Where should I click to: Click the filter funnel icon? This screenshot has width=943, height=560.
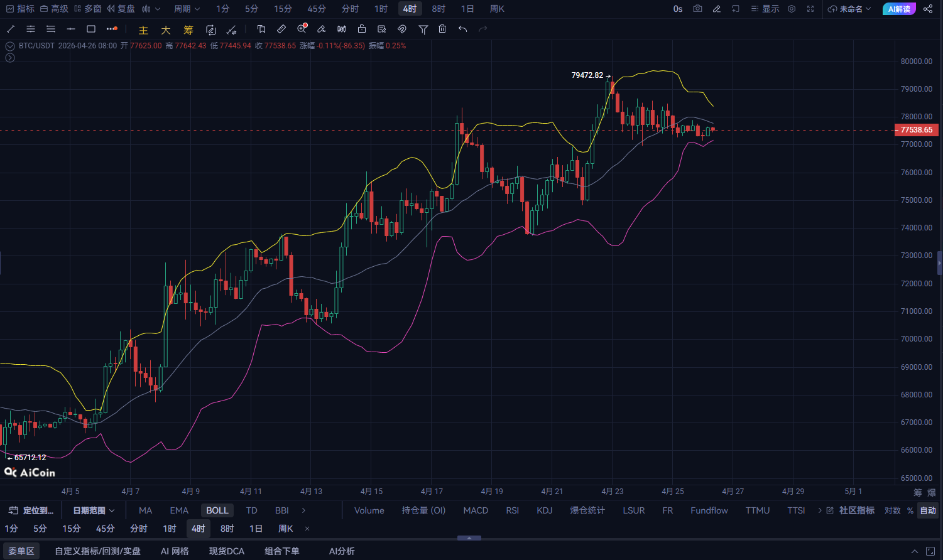[x=423, y=29]
